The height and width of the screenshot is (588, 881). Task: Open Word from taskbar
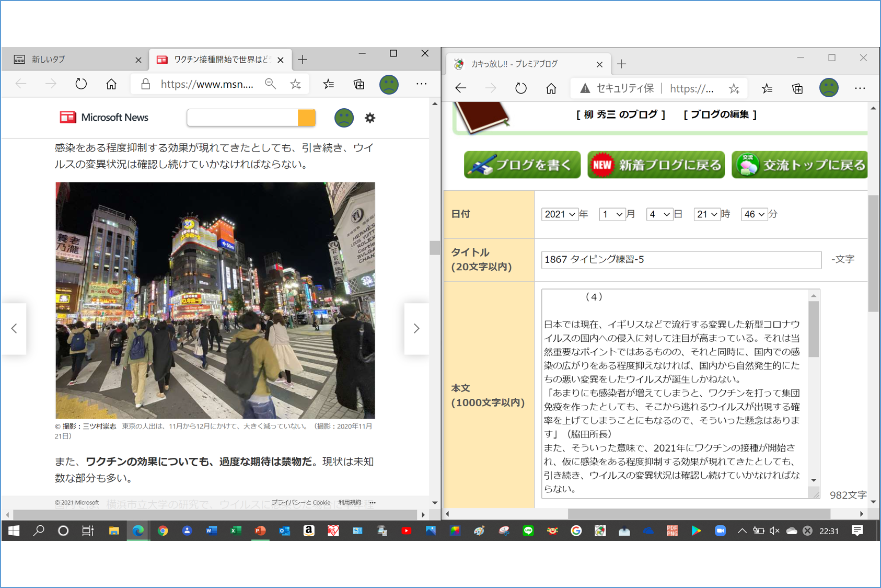click(211, 531)
